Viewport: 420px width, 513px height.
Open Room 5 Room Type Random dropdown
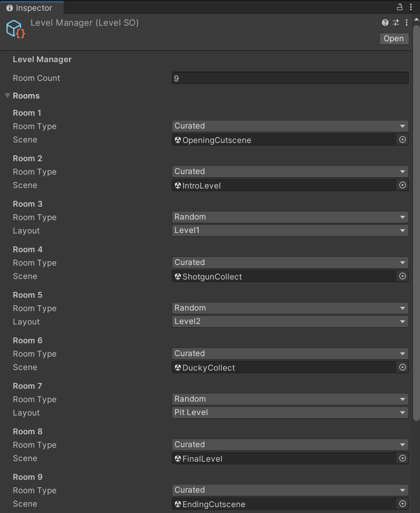pos(290,308)
